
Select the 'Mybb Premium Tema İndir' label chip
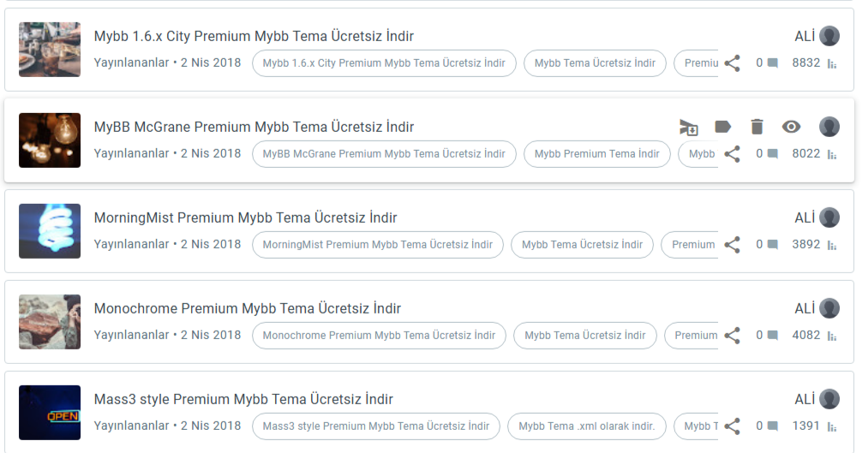[596, 154]
